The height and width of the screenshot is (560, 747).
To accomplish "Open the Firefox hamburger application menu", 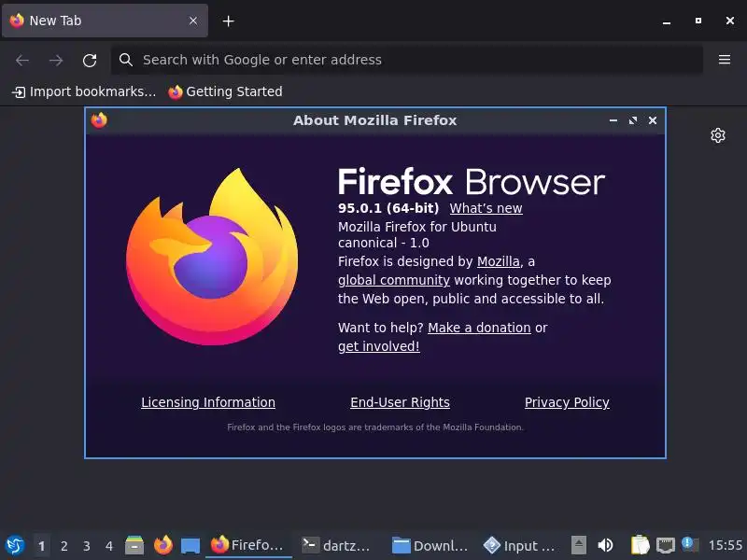I will click(x=725, y=60).
